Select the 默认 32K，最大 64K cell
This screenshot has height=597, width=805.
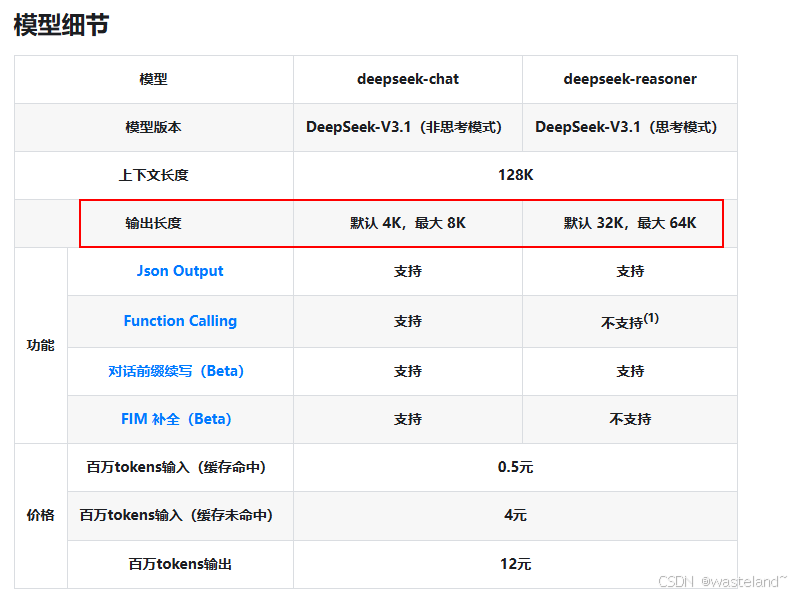pyautogui.click(x=630, y=223)
